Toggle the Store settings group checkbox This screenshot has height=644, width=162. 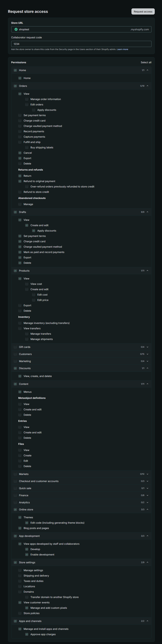pos(15,562)
